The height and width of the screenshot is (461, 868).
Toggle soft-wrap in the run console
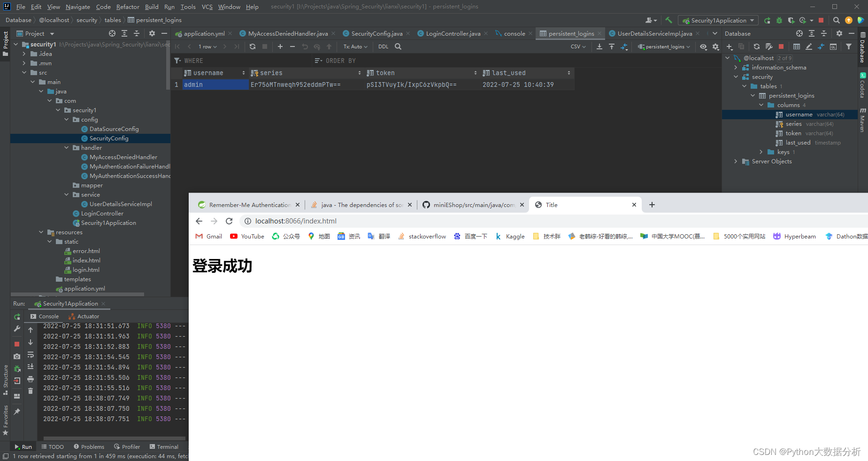pyautogui.click(x=31, y=354)
